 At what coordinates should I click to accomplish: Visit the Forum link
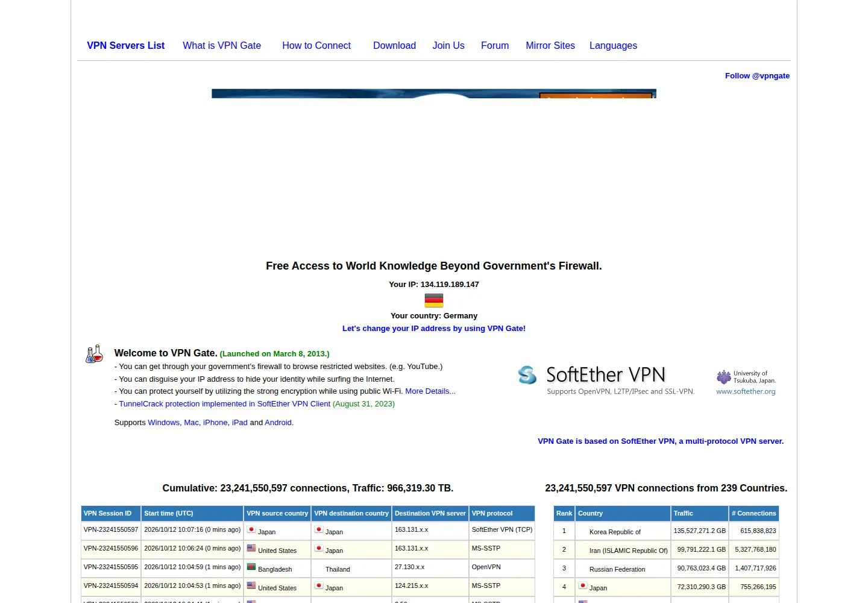495,45
